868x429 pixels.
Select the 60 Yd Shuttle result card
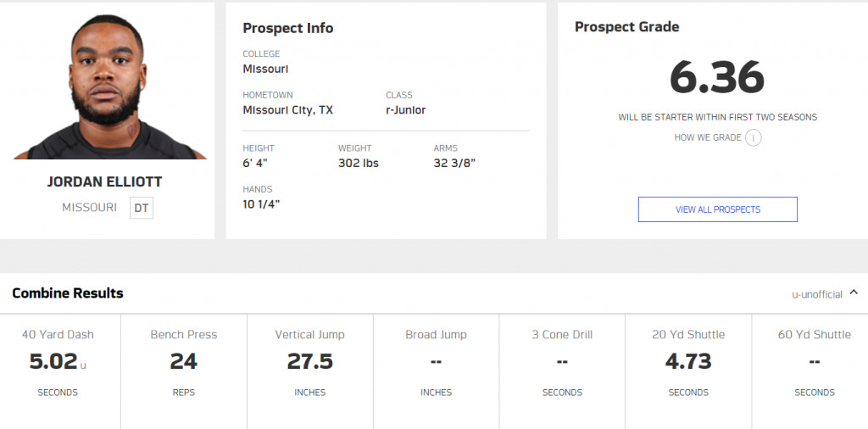coord(810,371)
